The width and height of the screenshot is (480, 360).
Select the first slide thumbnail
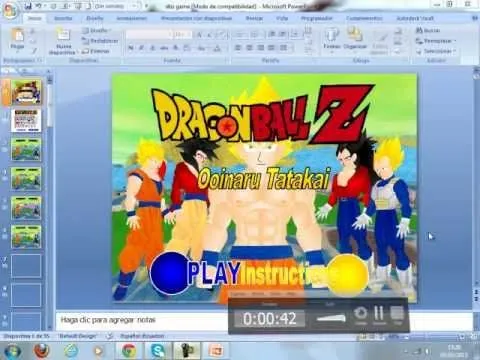pos(26,92)
